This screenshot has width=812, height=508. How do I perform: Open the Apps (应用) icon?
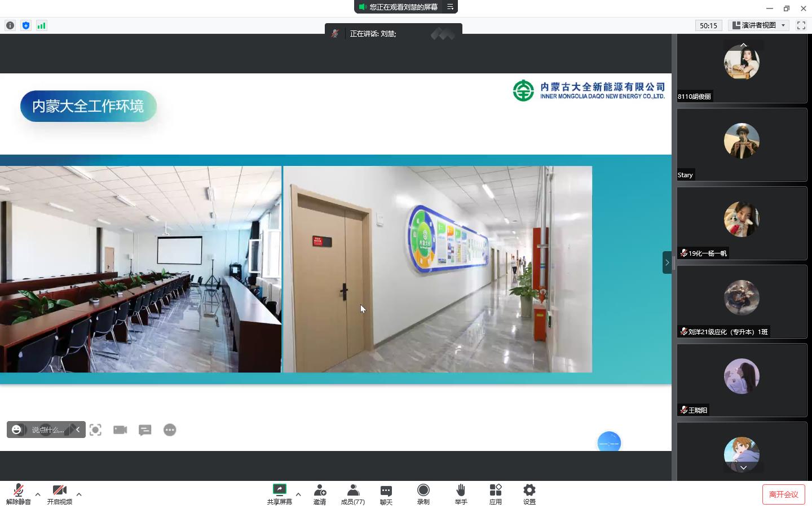pos(496,494)
